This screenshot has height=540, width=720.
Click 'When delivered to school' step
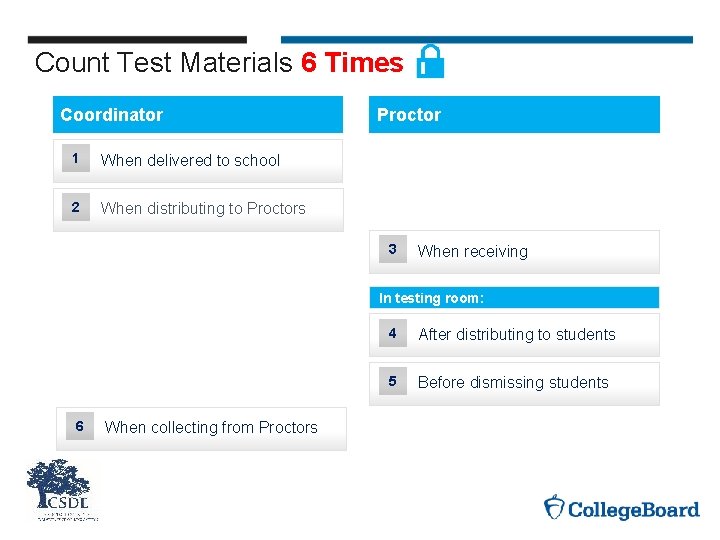[x=190, y=160]
